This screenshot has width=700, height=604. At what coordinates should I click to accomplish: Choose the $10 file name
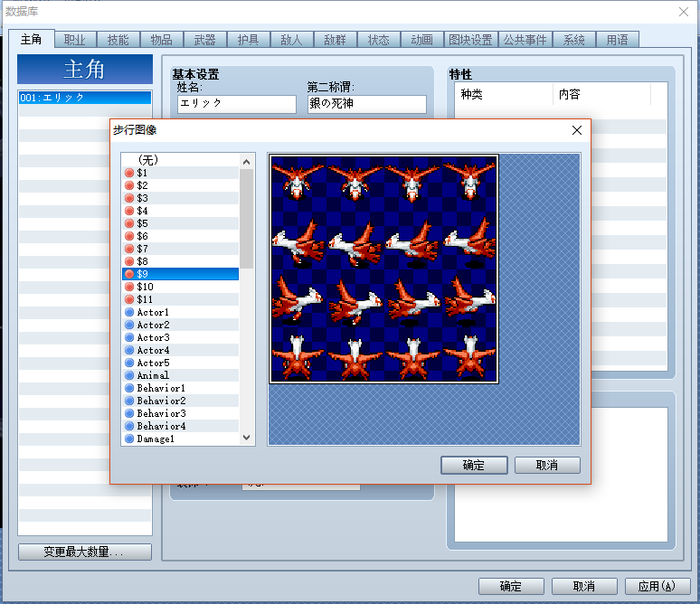point(145,287)
